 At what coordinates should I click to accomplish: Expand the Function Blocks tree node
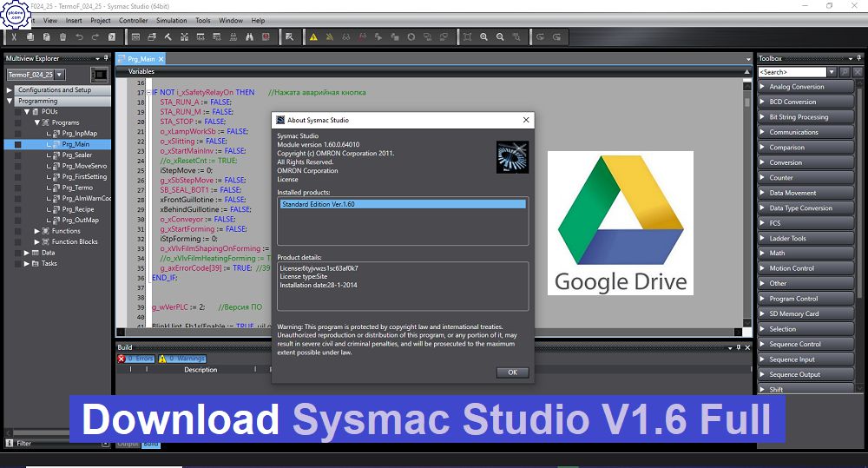point(36,241)
